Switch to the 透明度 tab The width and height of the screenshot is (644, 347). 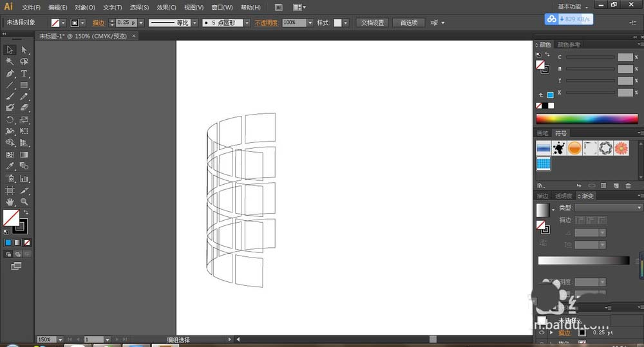(x=563, y=196)
